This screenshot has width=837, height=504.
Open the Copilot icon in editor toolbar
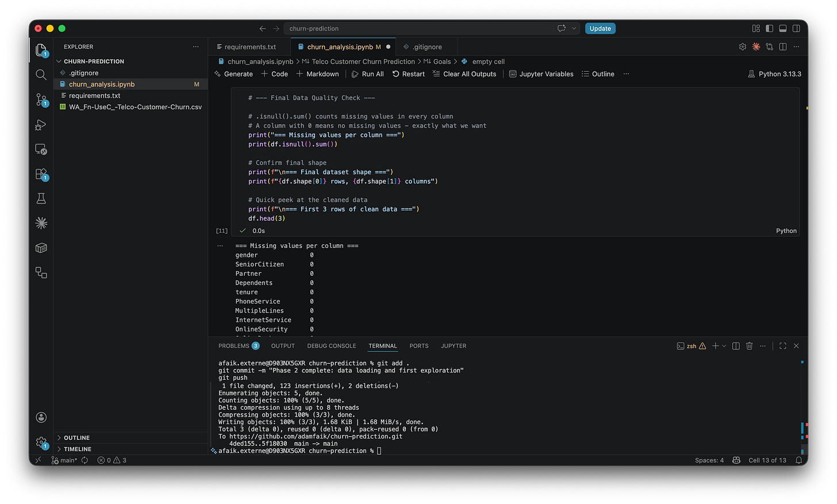click(x=756, y=47)
